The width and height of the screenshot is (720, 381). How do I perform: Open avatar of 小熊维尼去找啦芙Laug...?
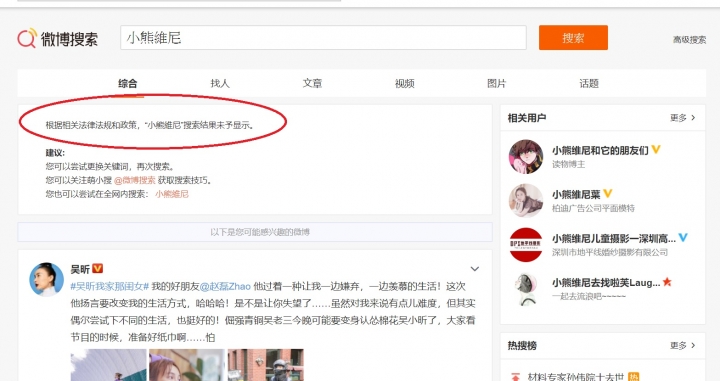pos(526,289)
